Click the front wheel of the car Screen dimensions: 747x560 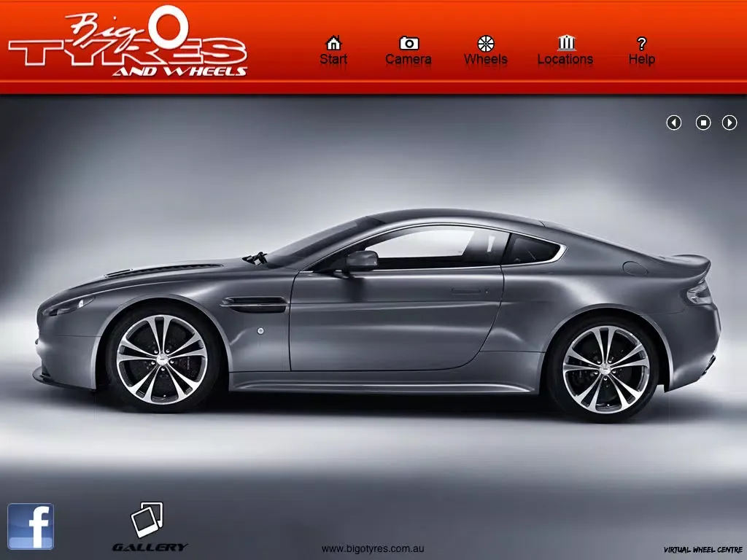(161, 359)
